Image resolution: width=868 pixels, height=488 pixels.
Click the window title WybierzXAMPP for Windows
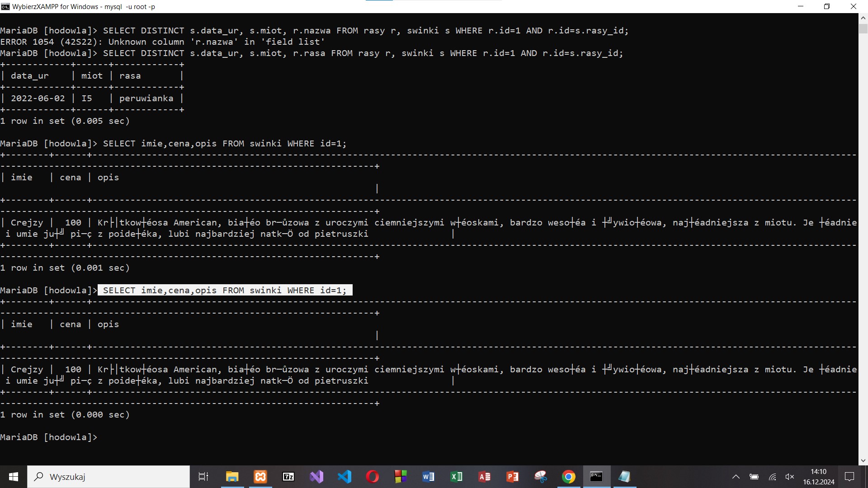pyautogui.click(x=84, y=7)
